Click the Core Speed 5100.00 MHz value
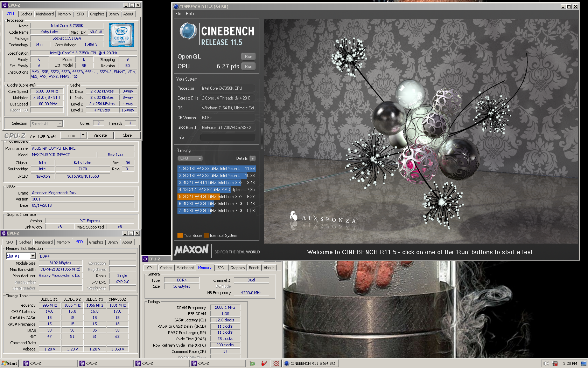This screenshot has width=588, height=368. click(47, 91)
